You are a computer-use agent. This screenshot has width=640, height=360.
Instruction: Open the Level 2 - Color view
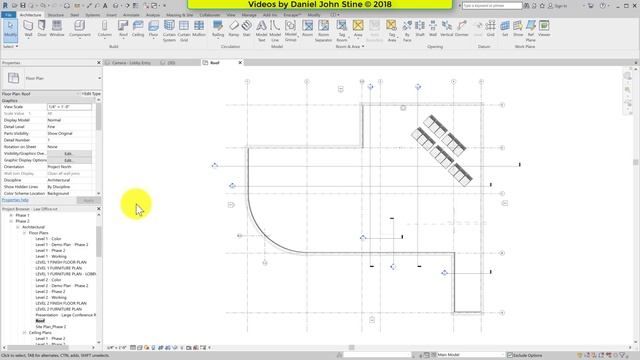point(48,280)
